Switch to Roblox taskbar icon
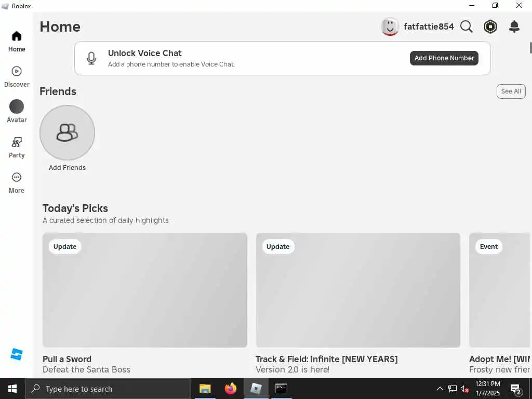 (x=256, y=389)
